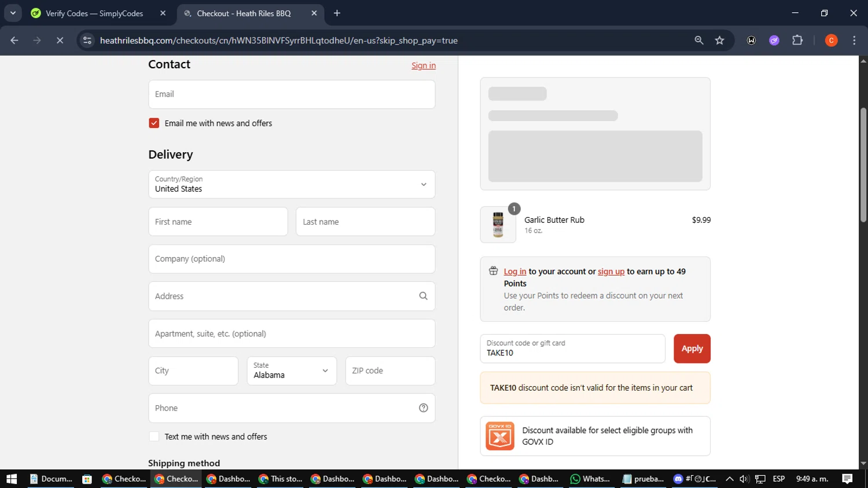The width and height of the screenshot is (868, 488).
Task: Open site information icon in address bar
Action: pos(87,41)
